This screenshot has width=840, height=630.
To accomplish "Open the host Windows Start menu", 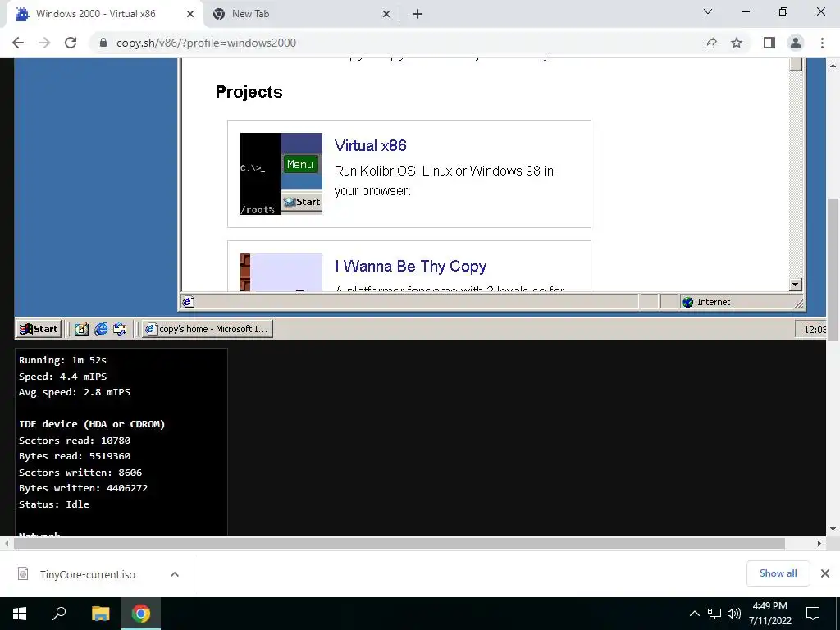I will [x=20, y=614].
